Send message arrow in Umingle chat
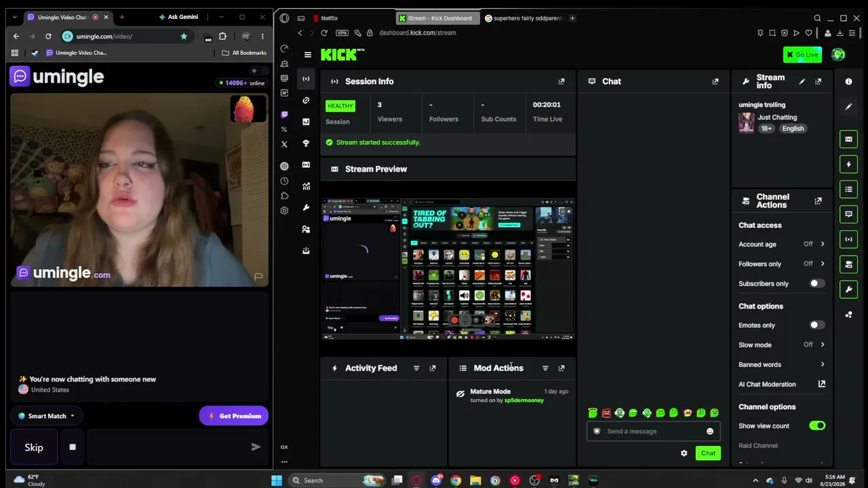 256,447
